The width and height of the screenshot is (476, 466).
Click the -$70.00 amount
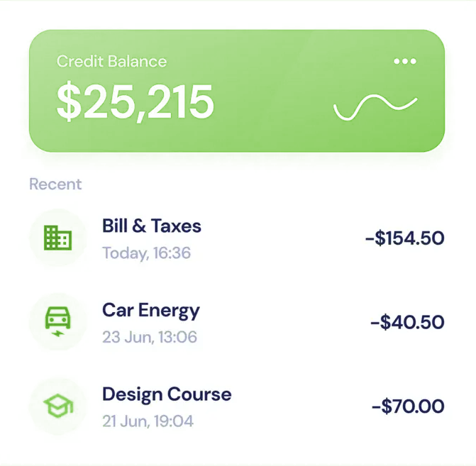(408, 406)
